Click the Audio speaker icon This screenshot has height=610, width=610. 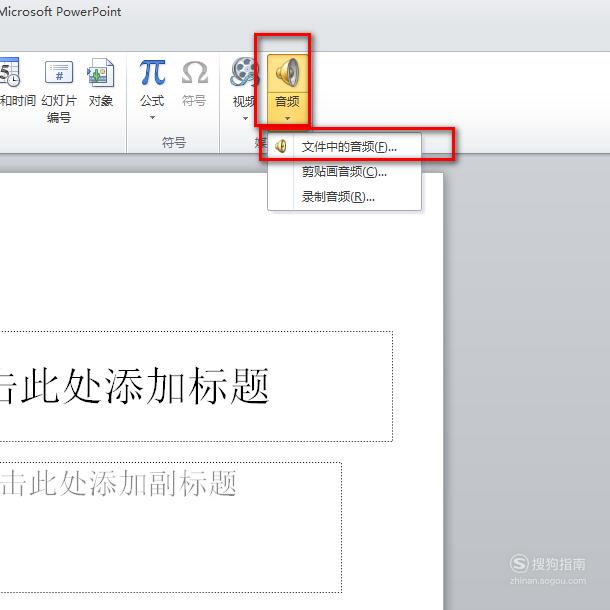287,73
